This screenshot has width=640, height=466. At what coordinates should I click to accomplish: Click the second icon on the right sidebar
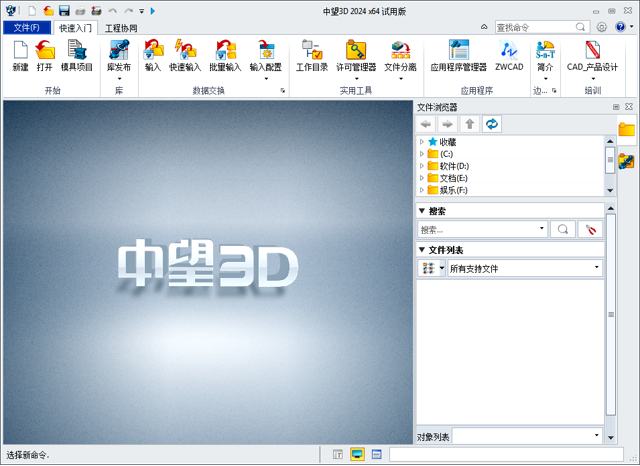click(x=627, y=161)
